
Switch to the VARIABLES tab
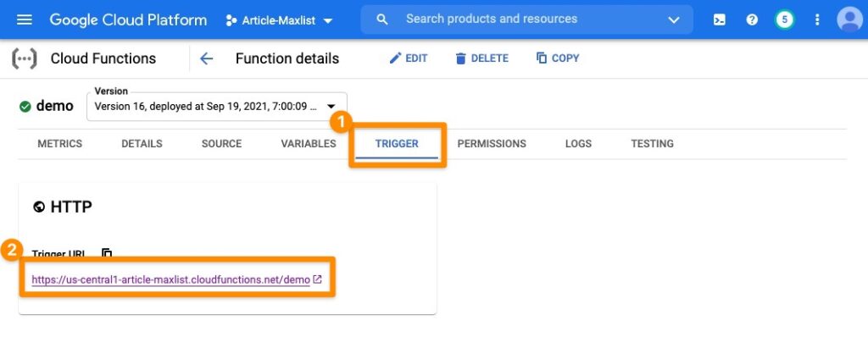click(x=309, y=144)
